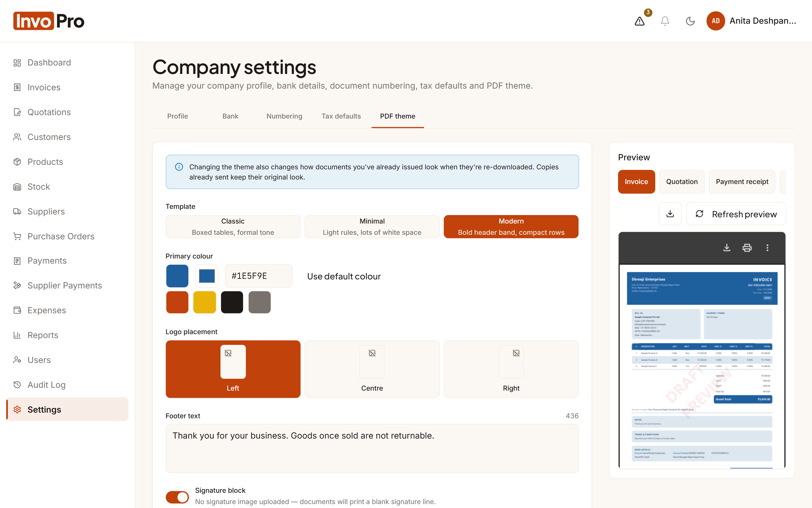Choose Right logo placement
812x508 pixels.
511,369
